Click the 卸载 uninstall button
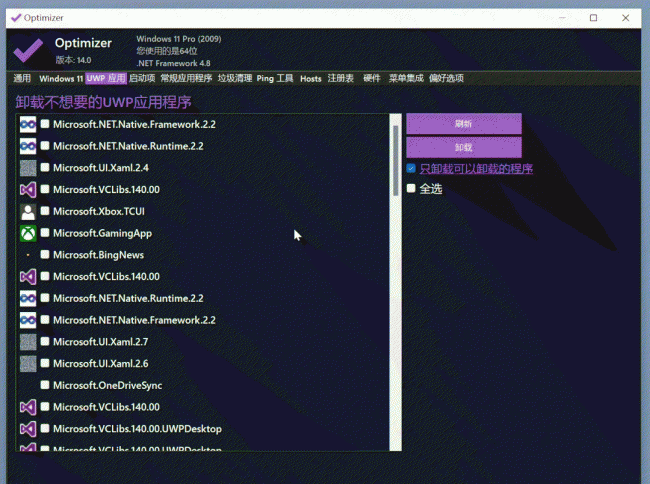Image resolution: width=650 pixels, height=484 pixels. point(464,148)
